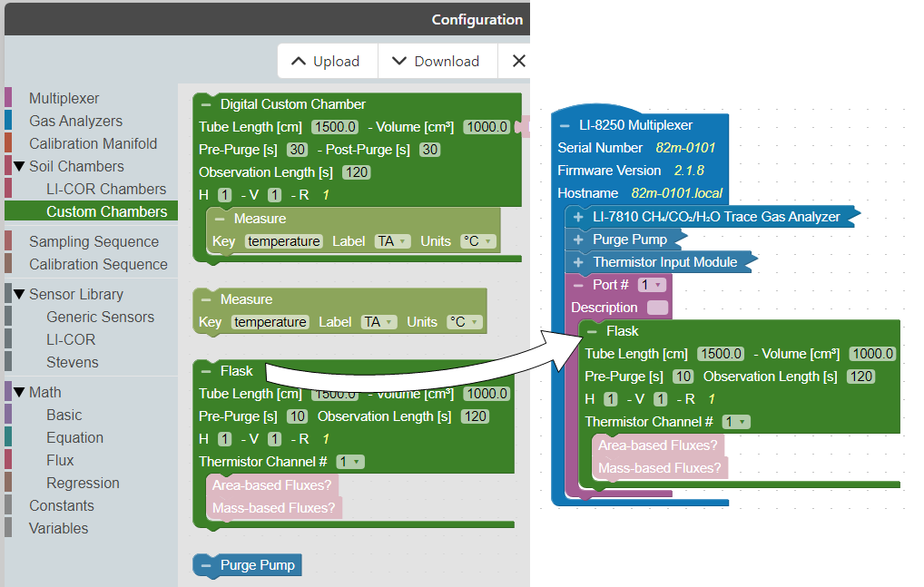Click the Firmware Version value 2.1.8
924x587 pixels.
point(689,171)
